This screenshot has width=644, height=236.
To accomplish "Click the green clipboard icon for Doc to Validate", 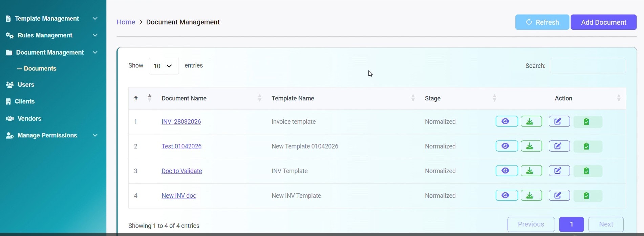I will (588, 171).
